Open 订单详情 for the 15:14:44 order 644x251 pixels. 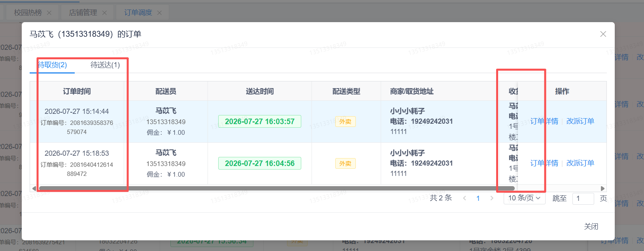544,121
